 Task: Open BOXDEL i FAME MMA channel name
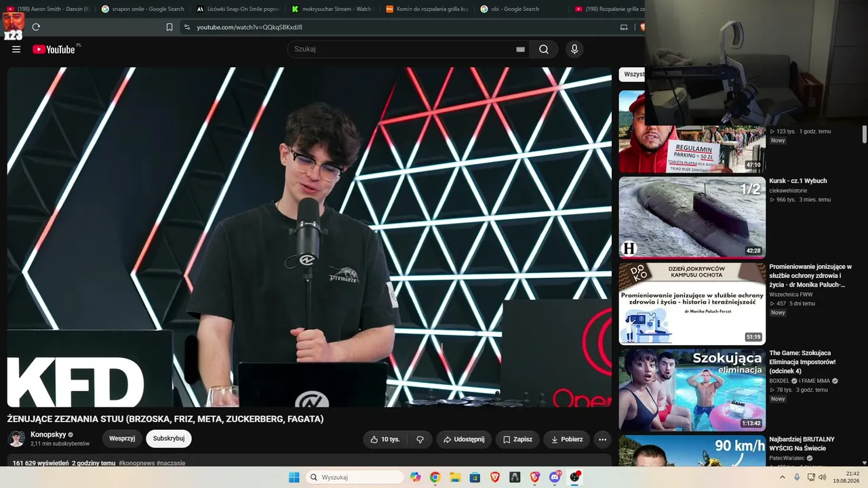coord(800,381)
